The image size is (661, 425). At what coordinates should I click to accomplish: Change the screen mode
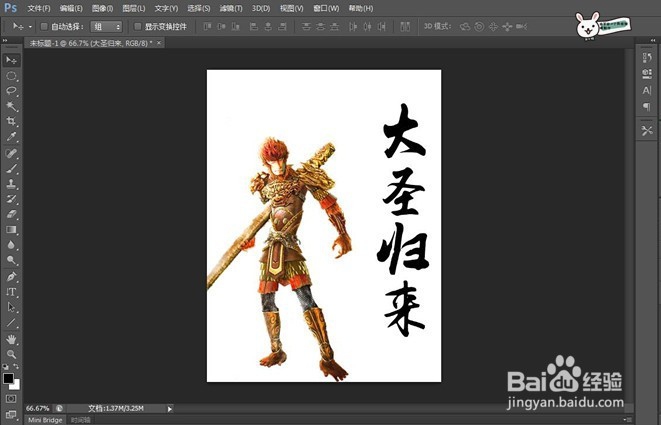(x=11, y=415)
